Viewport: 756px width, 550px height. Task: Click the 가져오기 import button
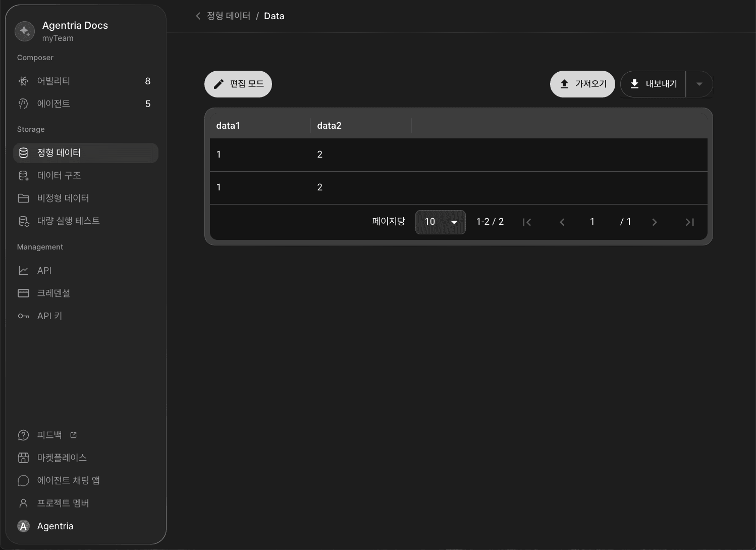tap(582, 84)
